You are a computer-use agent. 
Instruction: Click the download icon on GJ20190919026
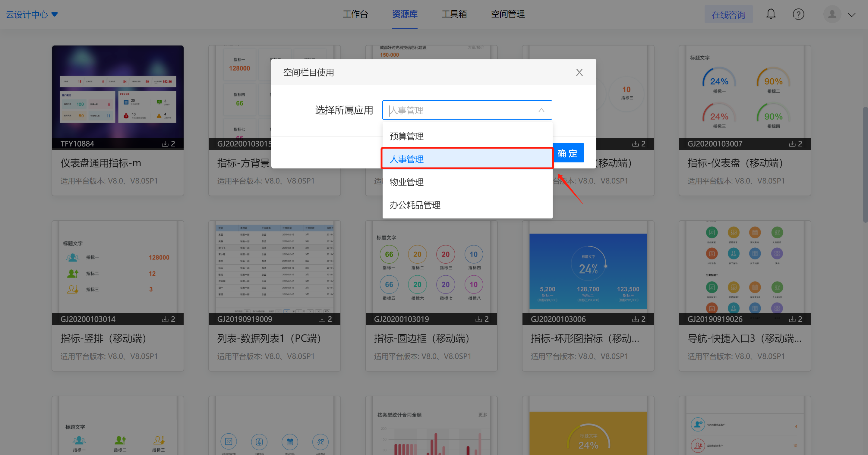[x=792, y=319]
